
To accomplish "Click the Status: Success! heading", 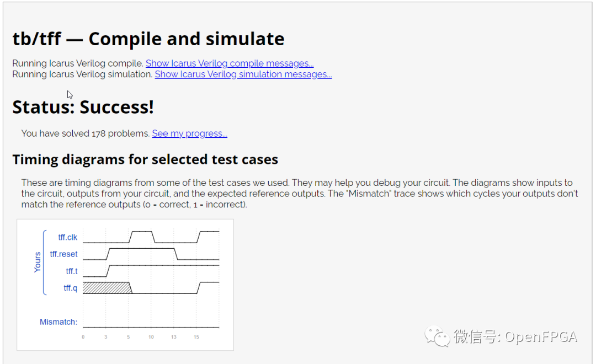I will tap(83, 107).
